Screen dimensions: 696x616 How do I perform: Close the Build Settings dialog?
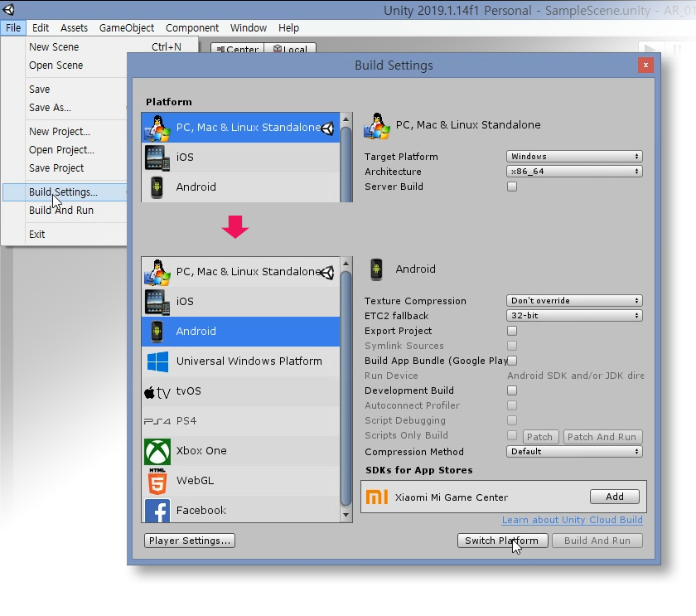click(x=645, y=65)
